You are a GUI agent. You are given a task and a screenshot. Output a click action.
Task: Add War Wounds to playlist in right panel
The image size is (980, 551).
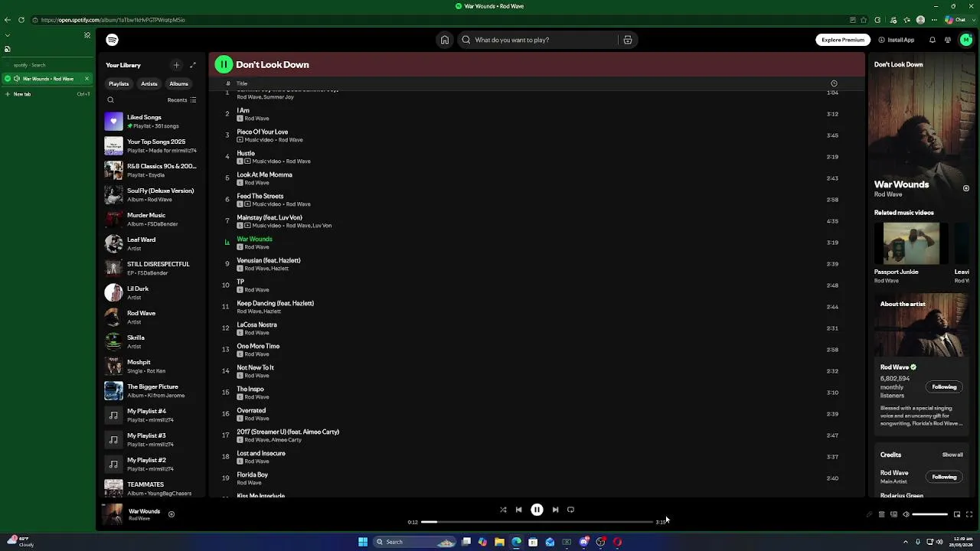966,188
